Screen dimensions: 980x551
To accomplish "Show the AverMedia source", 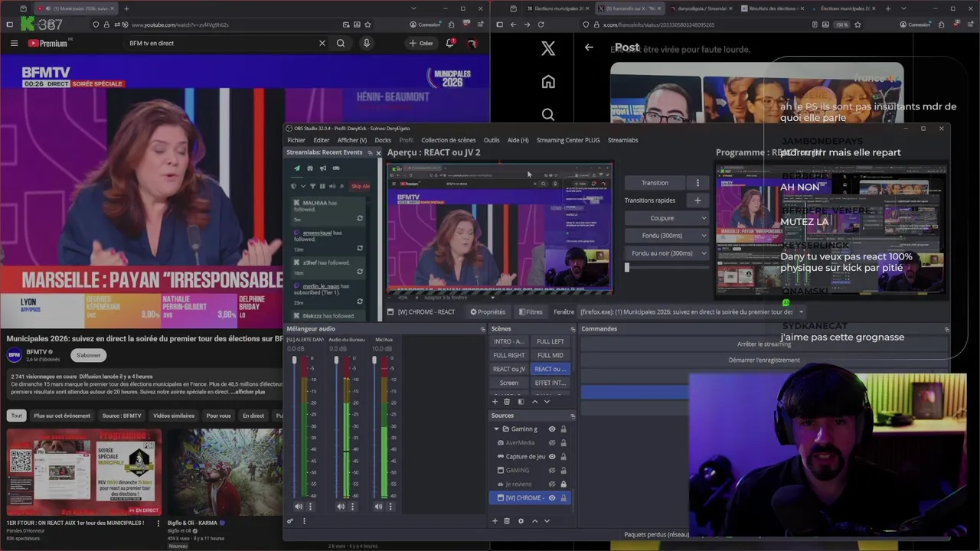I will [551, 443].
